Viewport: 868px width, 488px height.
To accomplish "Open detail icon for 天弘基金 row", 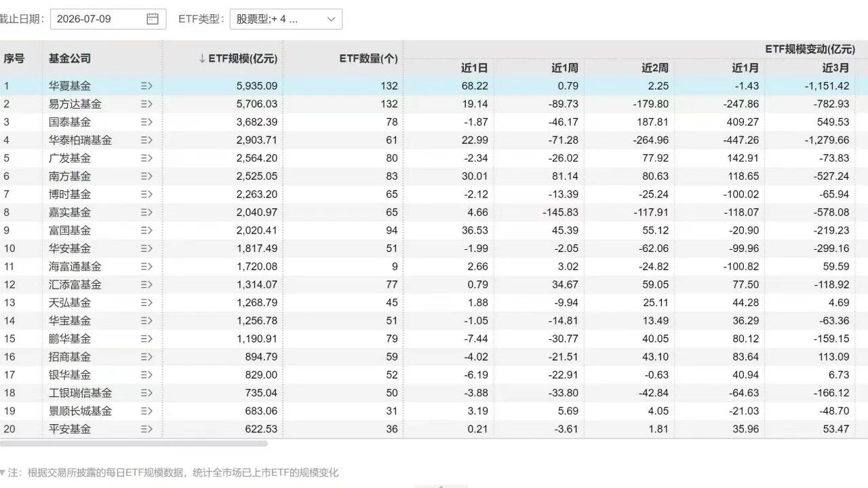I will (146, 303).
